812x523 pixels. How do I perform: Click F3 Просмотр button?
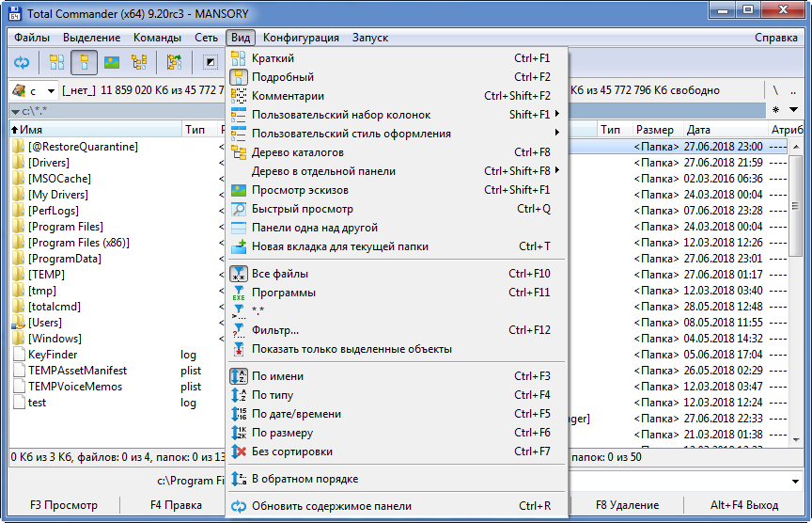click(64, 505)
